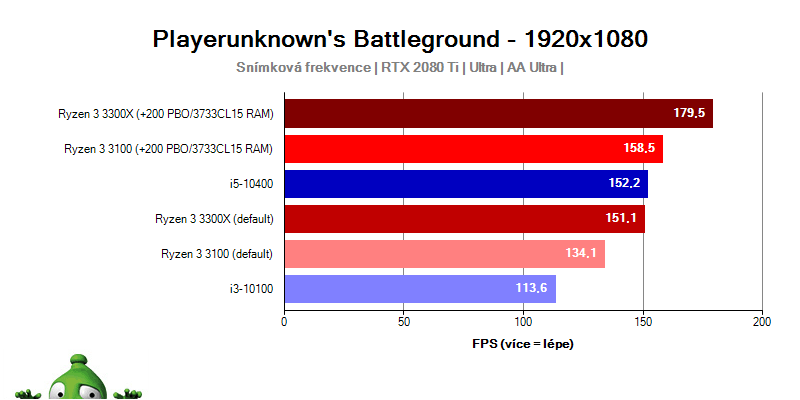This screenshot has height=400, width=800.
Task: Click the green mascot logo
Action: point(78,378)
